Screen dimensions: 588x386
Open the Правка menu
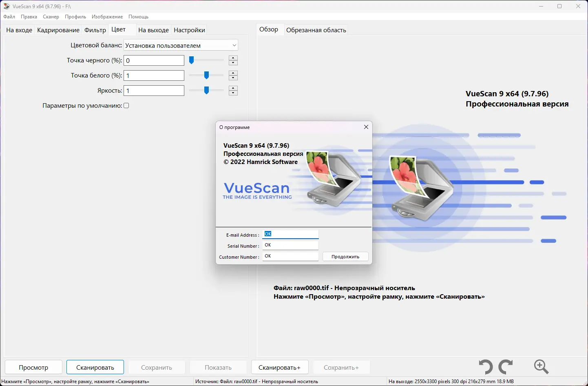click(29, 17)
